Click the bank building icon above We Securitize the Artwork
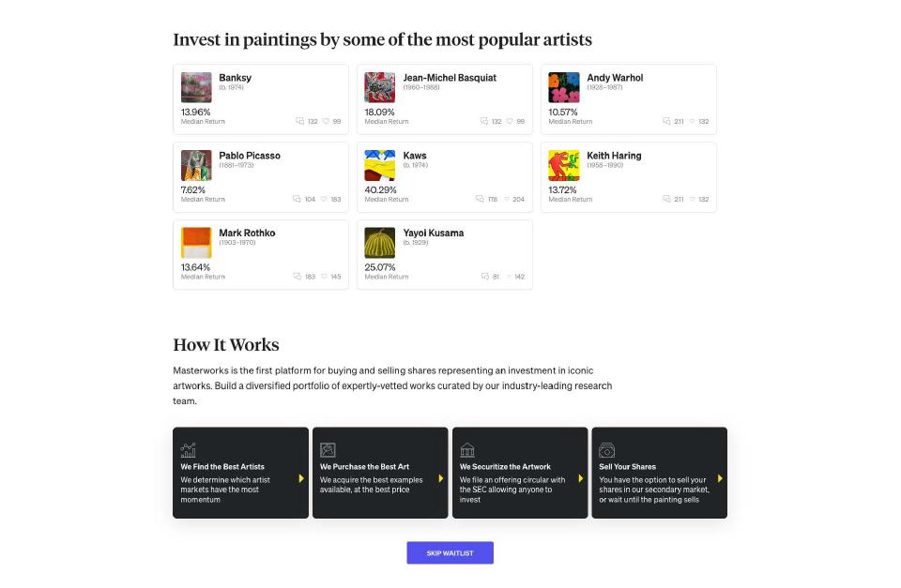The image size is (901, 588). [467, 450]
